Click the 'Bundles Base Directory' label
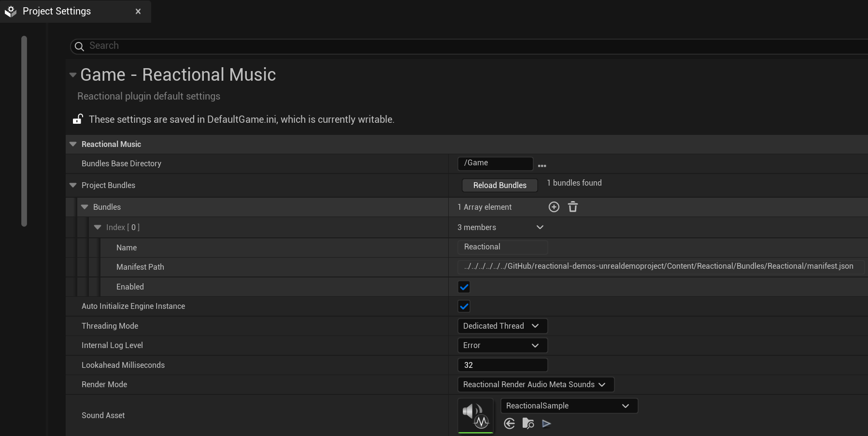The width and height of the screenshot is (868, 436). pos(121,163)
